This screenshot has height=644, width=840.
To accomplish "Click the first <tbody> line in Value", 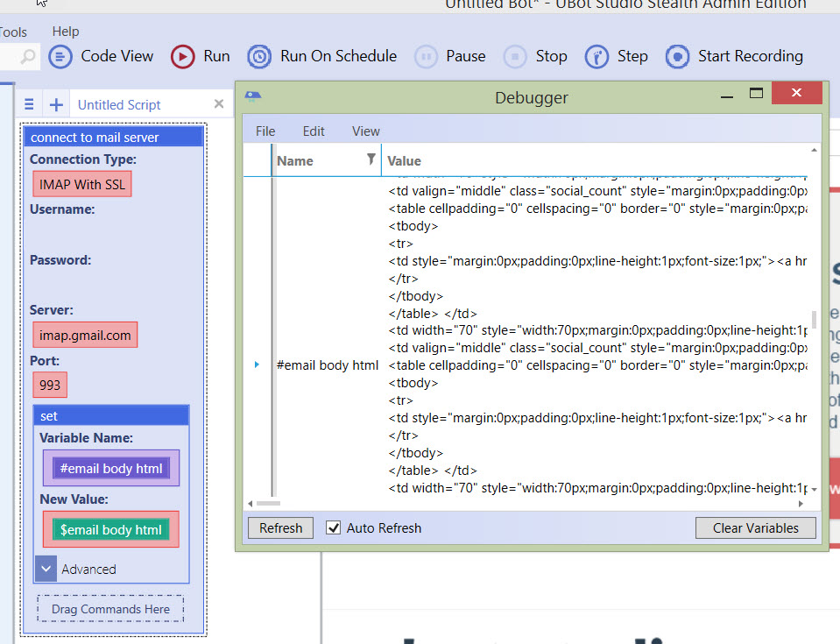I will 413,226.
